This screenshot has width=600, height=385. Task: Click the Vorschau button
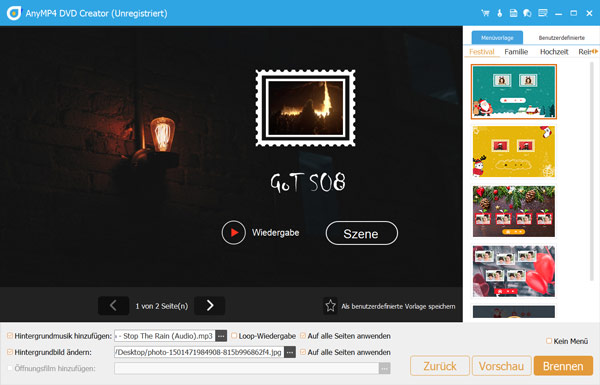(x=501, y=366)
